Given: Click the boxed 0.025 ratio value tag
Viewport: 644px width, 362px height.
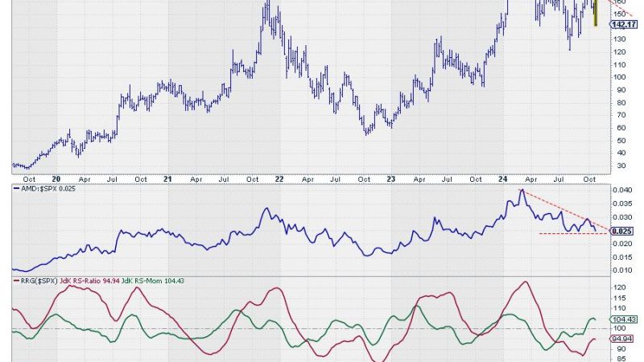Looking at the screenshot, I should pos(621,232).
